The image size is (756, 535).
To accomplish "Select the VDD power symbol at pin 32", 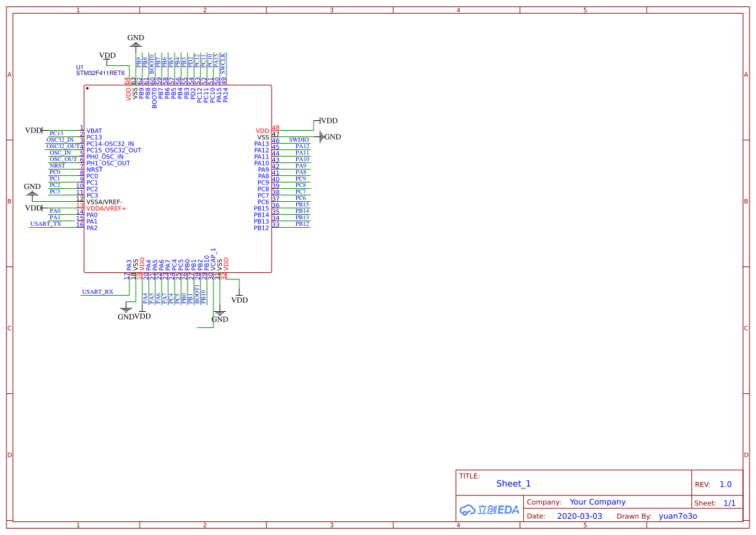I will pyautogui.click(x=240, y=297).
